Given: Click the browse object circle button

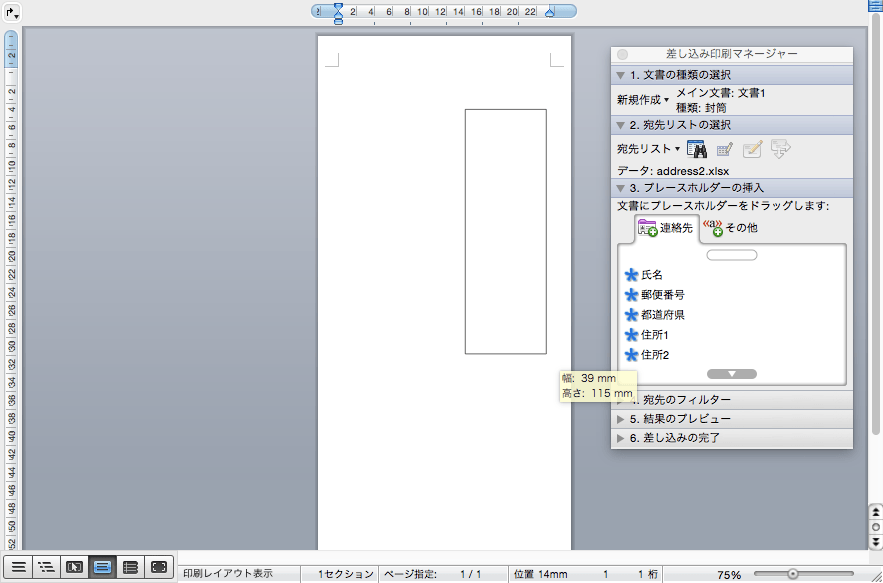Looking at the screenshot, I should coord(876,527).
